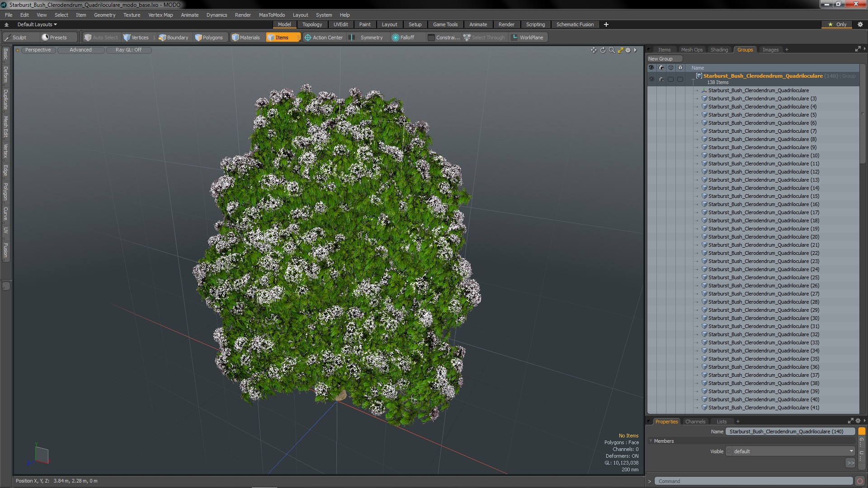Select Starburst_Bush_Clerodendrum_Quadriloculare (35) item
Screen dimensions: 868x488
click(764, 359)
